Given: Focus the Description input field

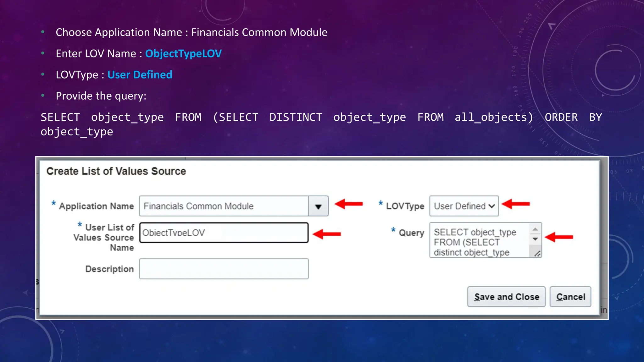Looking at the screenshot, I should 224,269.
